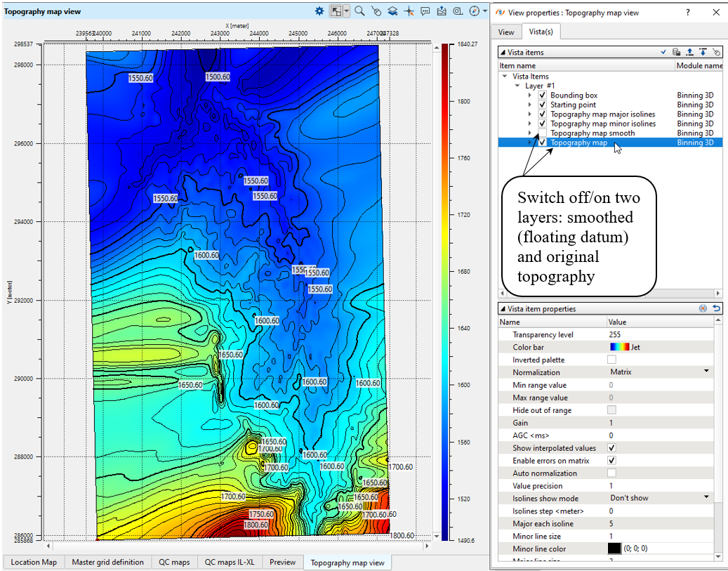Uncheck Topography map minor isolines layer
728x571 pixels.
[542, 124]
